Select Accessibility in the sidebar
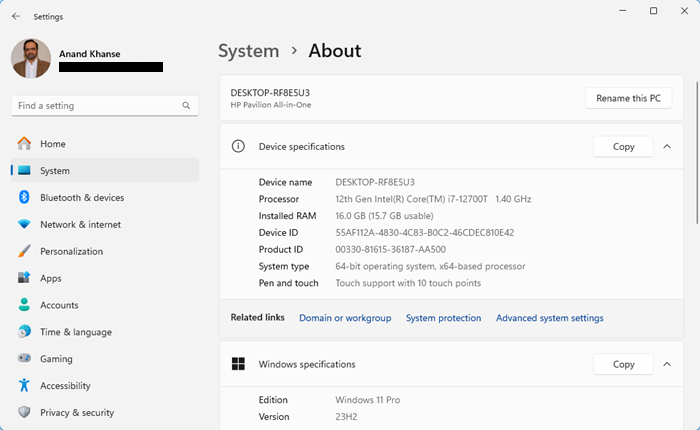Viewport: 700px width, 430px height. pos(65,386)
